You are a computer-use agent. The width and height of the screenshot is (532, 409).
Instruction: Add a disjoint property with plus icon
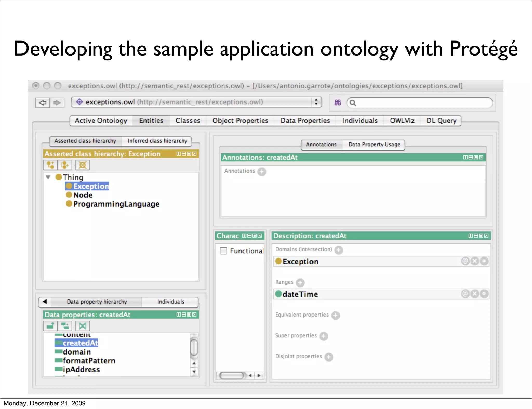point(329,357)
